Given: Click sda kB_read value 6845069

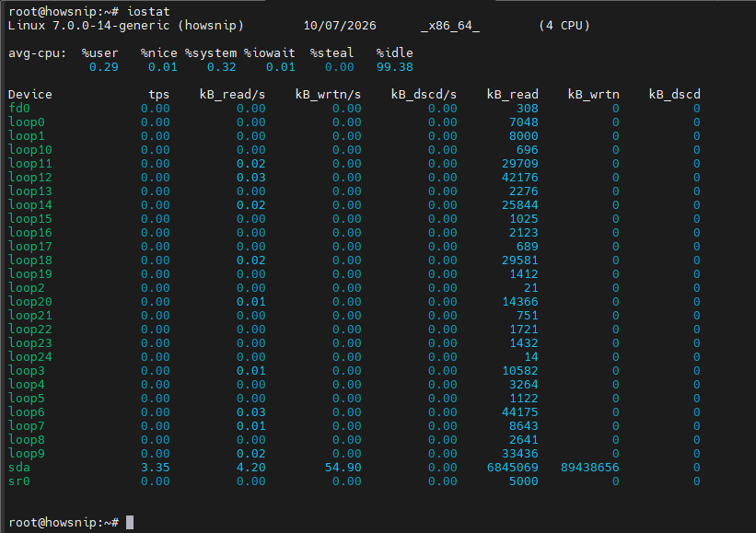Looking at the screenshot, I should (x=513, y=468).
